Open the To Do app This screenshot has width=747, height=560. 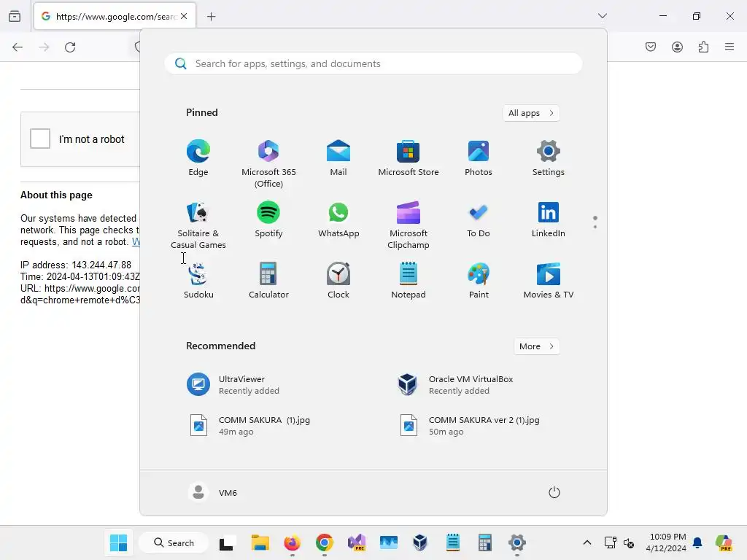479,219
